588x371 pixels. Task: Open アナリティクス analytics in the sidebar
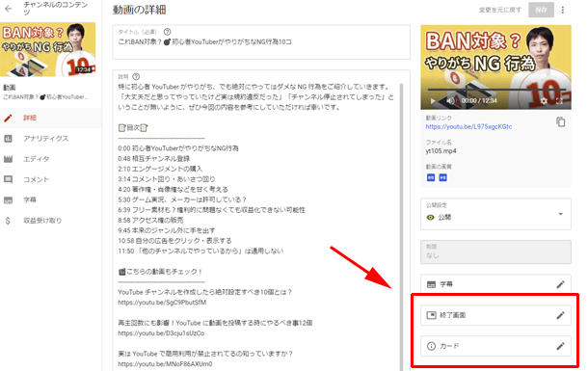51,139
